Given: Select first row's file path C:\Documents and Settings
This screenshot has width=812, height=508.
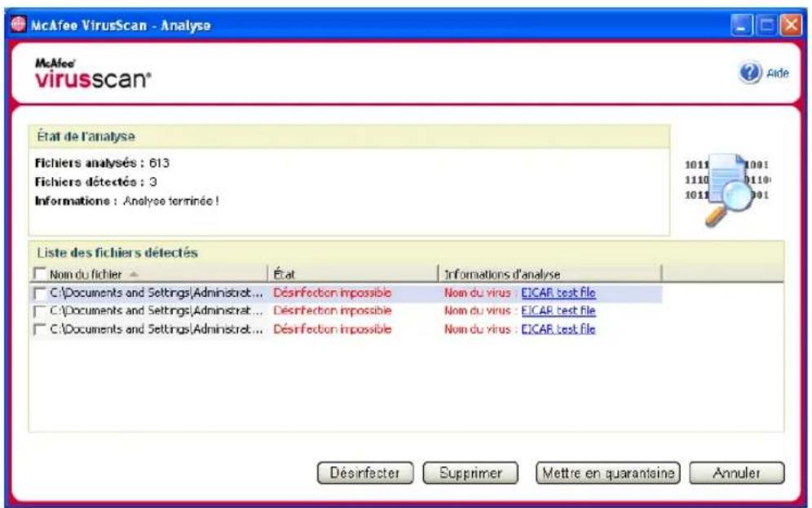Looking at the screenshot, I should (157, 293).
